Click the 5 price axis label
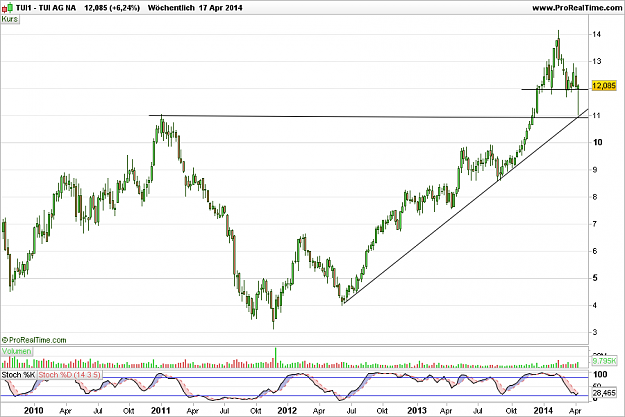This screenshot has width=625, height=417. [x=595, y=278]
